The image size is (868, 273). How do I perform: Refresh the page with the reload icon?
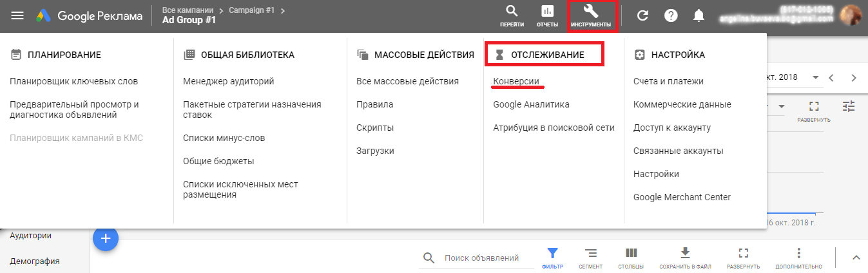point(642,15)
